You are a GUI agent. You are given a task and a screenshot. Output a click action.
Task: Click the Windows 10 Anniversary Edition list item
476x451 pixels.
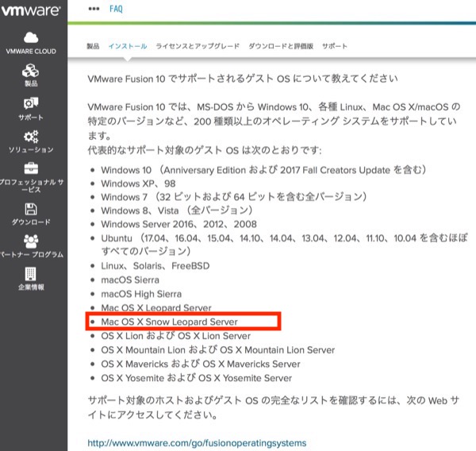pyautogui.click(x=264, y=170)
